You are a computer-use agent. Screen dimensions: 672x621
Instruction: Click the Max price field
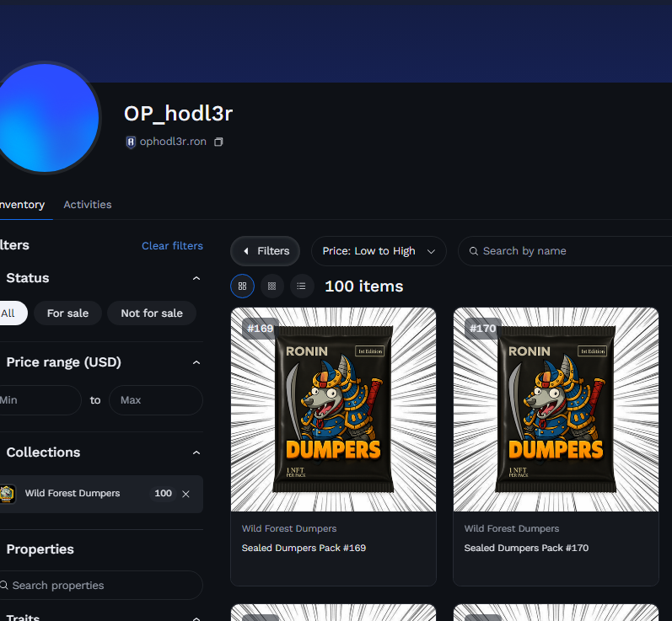pos(156,400)
